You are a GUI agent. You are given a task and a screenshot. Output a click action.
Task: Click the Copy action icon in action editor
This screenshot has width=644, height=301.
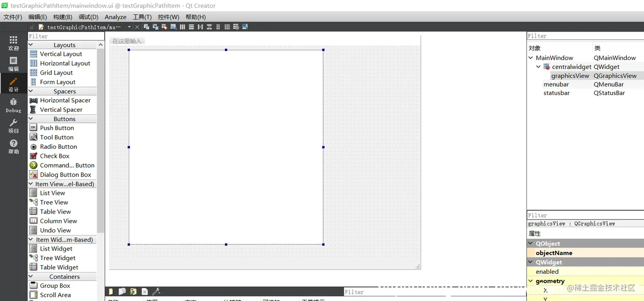[122, 292]
